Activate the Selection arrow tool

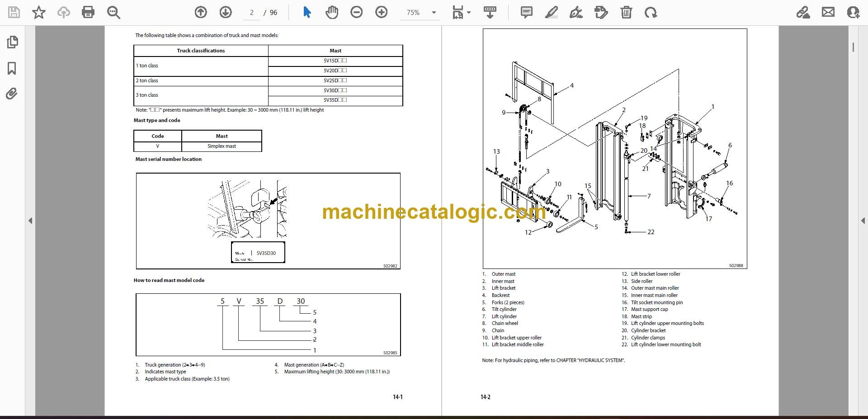point(307,12)
